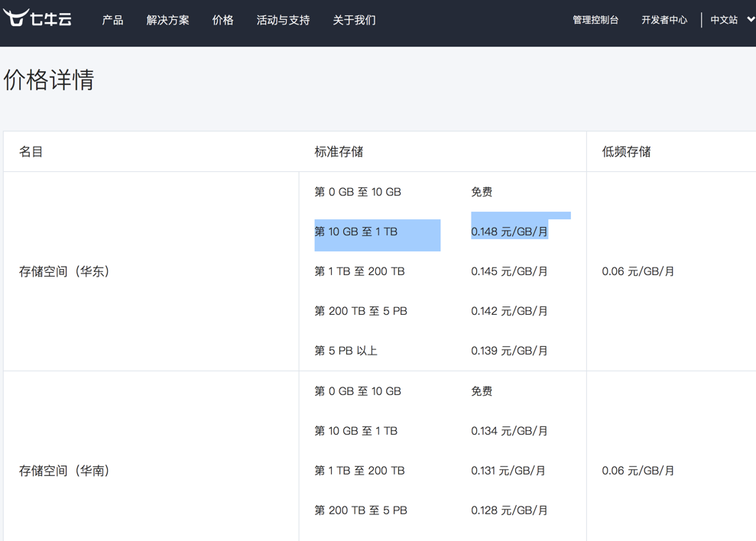Image resolution: width=756 pixels, height=541 pixels.
Task: Click the 存储空间（华东）row label
Action: [65, 271]
